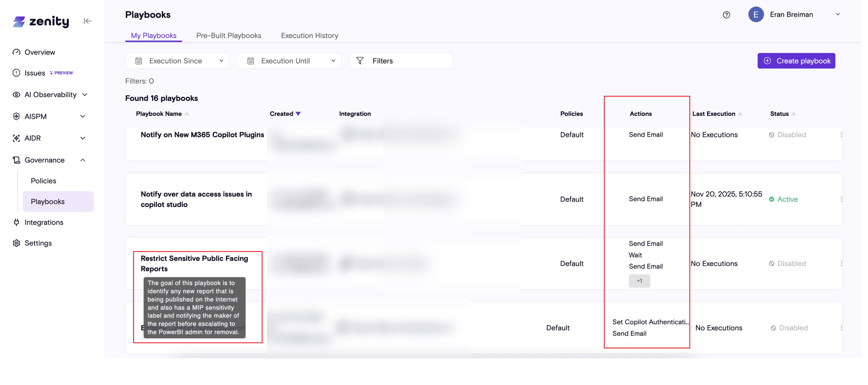Click the Execution Until calendar icon
Screen dimensions: 868x385
click(250, 61)
